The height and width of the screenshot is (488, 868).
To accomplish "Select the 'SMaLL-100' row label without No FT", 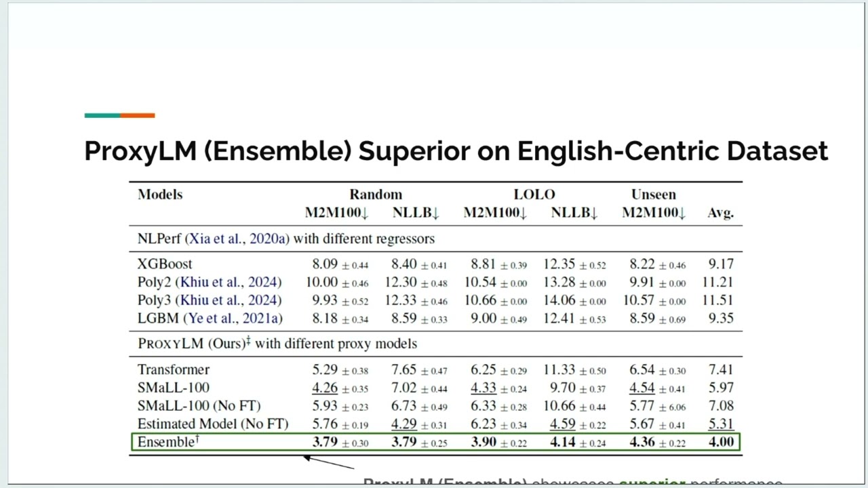I will point(174,388).
